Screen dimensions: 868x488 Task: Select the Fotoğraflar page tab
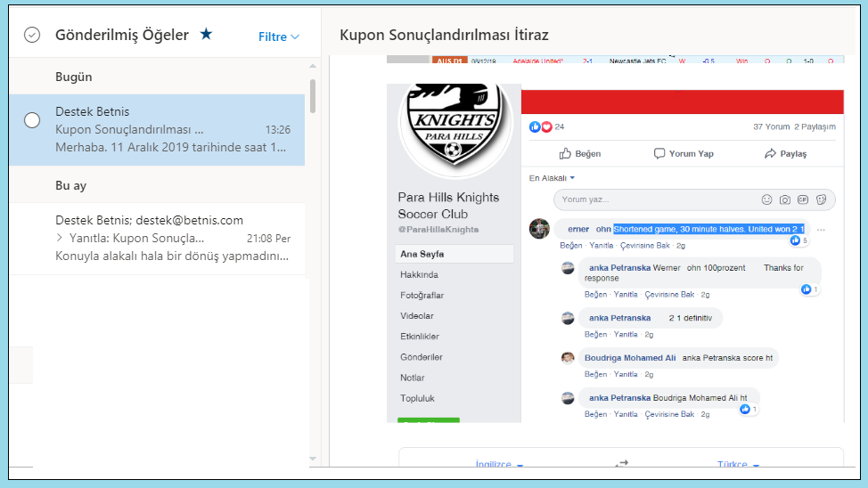(422, 296)
